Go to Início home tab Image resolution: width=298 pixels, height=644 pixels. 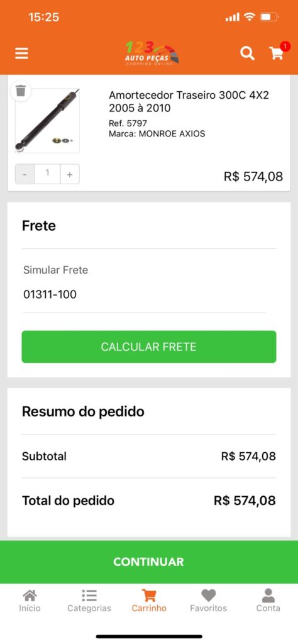point(30,601)
